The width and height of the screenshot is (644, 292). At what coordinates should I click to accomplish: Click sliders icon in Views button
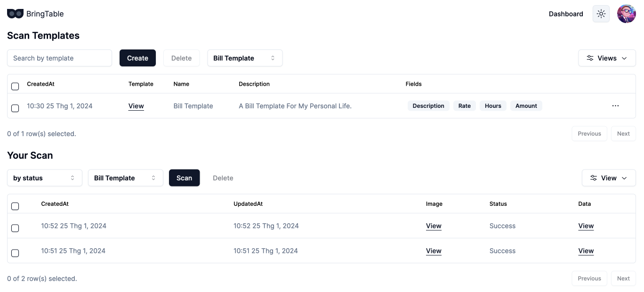590,58
